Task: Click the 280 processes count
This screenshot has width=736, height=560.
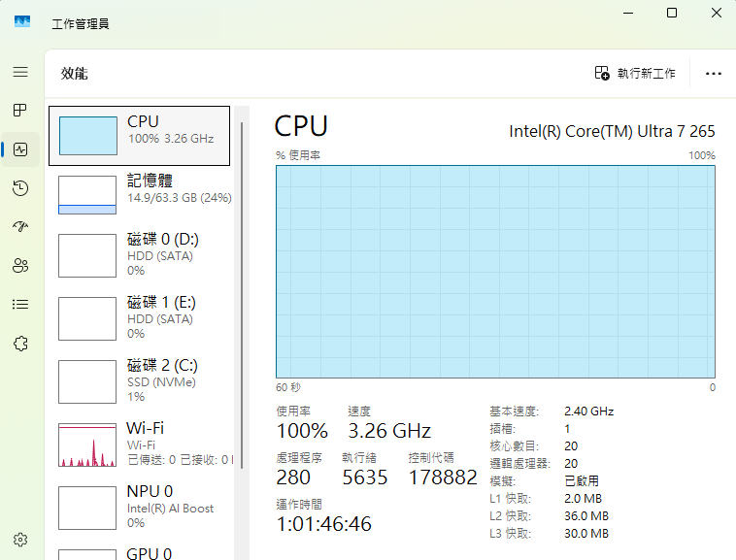Action: pos(293,478)
